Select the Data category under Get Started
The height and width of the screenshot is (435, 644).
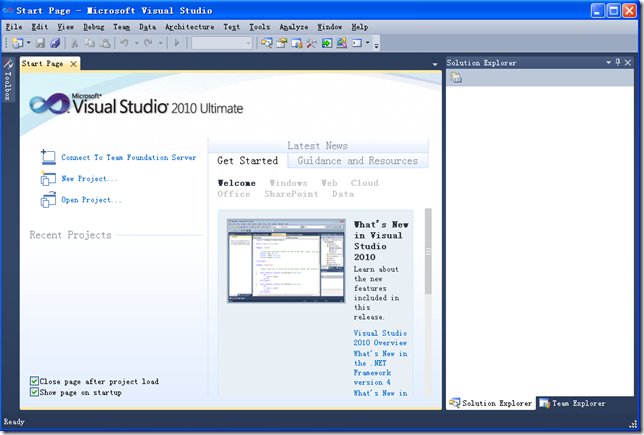pos(343,194)
